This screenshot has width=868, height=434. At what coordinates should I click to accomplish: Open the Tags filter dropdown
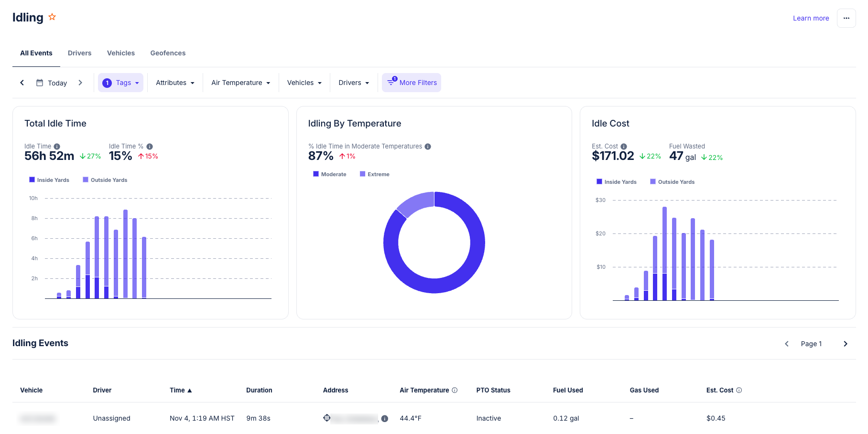click(x=121, y=83)
